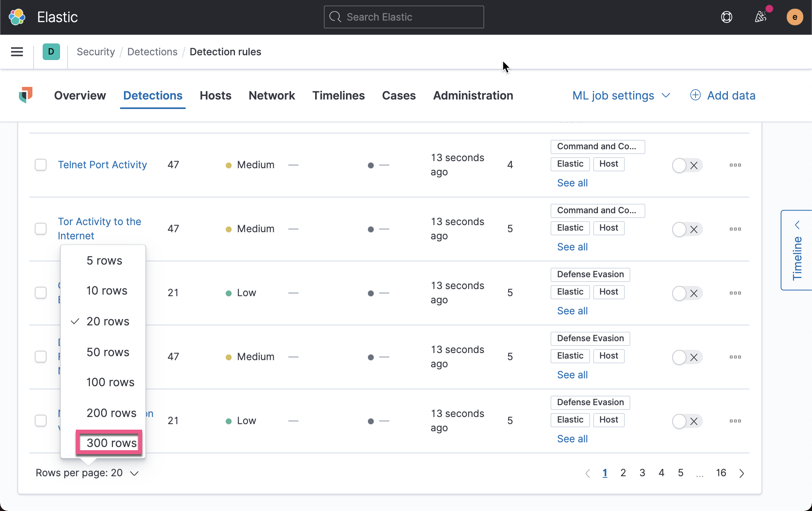This screenshot has height=511, width=812.
Task: Switch to the Administration tab
Action: click(473, 95)
